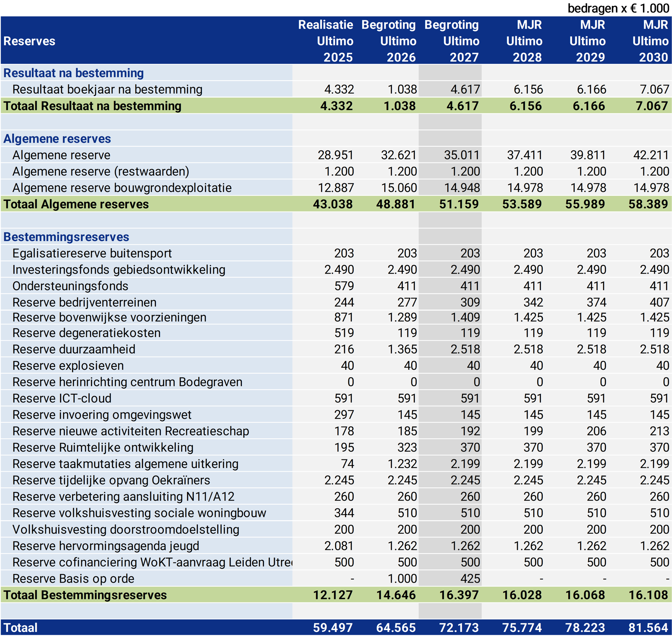
Task: Click the final 'Totaal' row label
Action: 21,628
